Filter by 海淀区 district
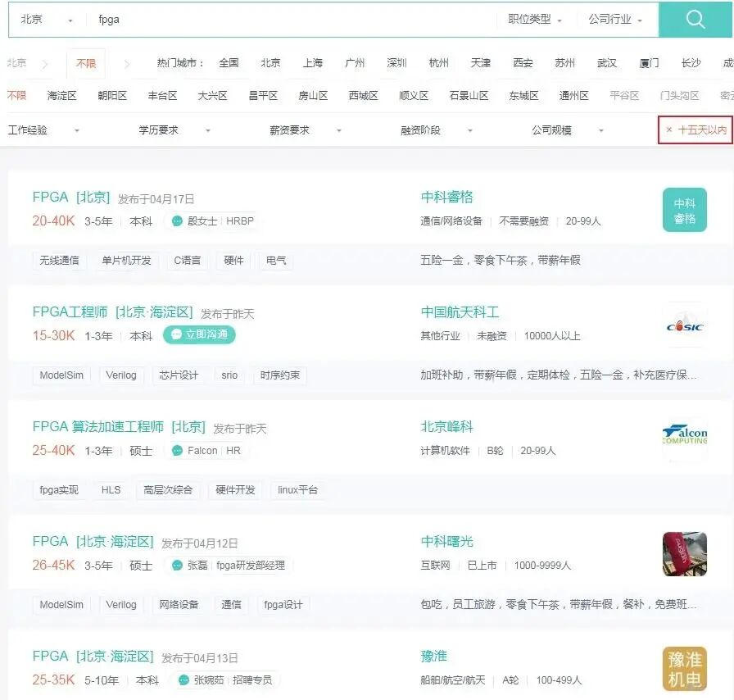 (x=61, y=96)
